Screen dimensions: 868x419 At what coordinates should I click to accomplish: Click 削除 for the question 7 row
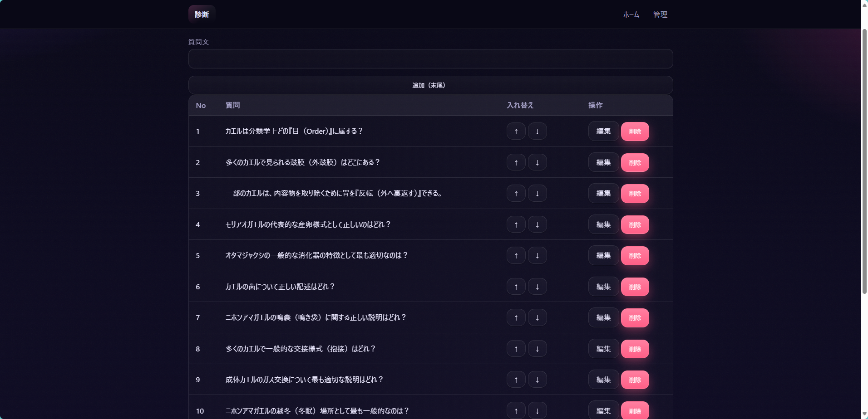point(635,318)
